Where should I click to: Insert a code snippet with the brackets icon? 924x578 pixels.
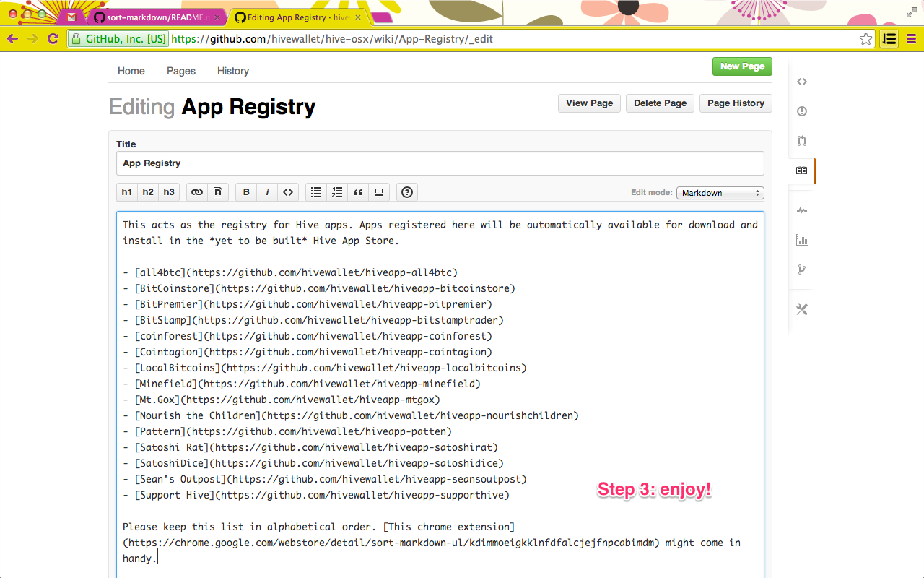coord(288,192)
